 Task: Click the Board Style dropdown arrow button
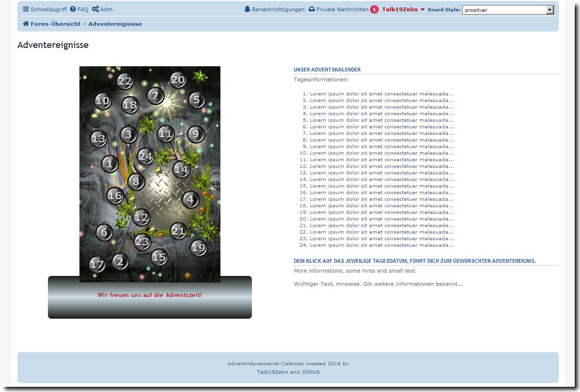pyautogui.click(x=550, y=10)
